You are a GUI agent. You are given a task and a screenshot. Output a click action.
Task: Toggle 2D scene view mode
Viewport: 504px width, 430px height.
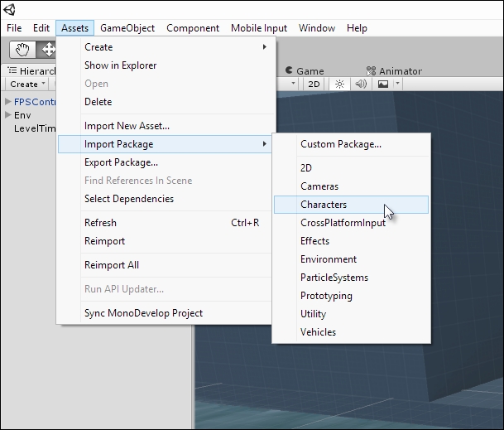pos(314,85)
